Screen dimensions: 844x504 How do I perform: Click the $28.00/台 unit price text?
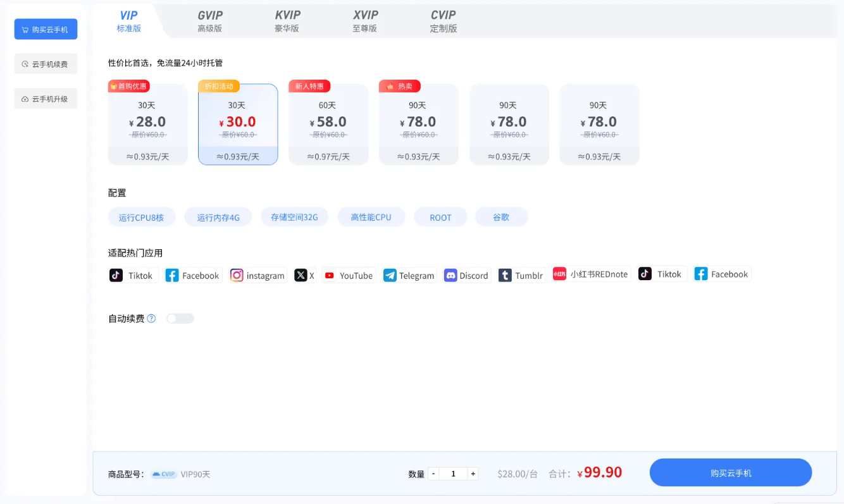pos(518,474)
